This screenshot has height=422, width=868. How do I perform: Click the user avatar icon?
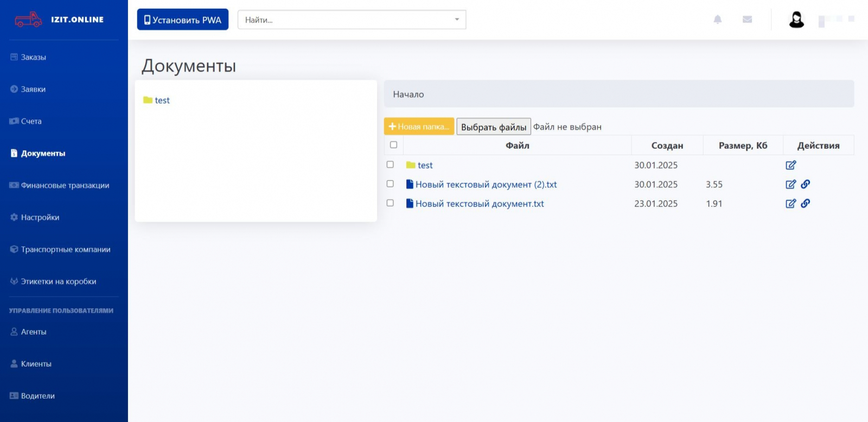796,20
